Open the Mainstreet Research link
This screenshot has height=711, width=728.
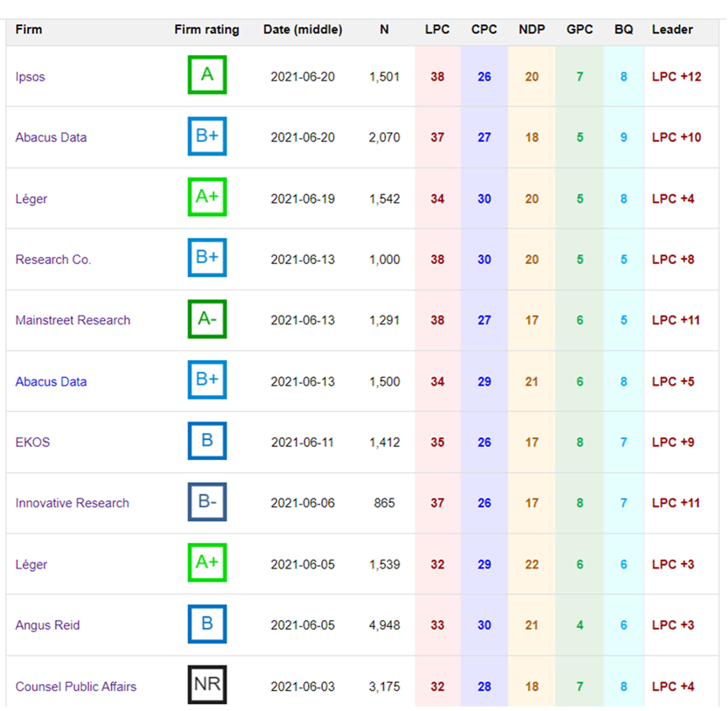pos(73,320)
